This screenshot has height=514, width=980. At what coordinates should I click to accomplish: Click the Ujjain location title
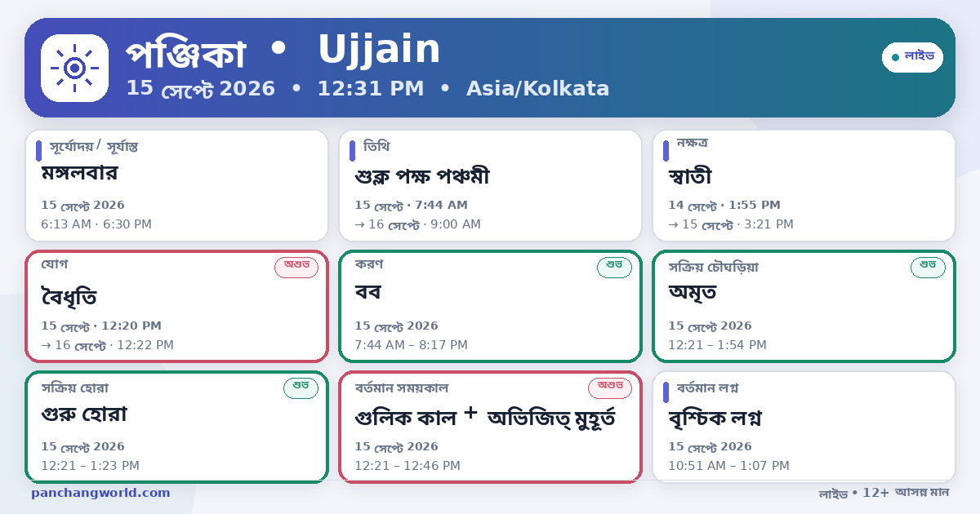click(379, 50)
